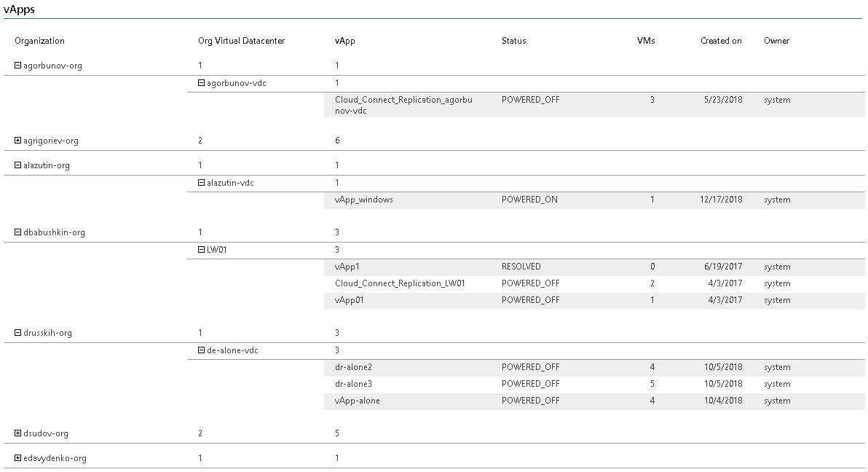868x472 pixels.
Task: Select the Cloud_Connect_Replication_LW01 vApp entry
Action: point(400,283)
